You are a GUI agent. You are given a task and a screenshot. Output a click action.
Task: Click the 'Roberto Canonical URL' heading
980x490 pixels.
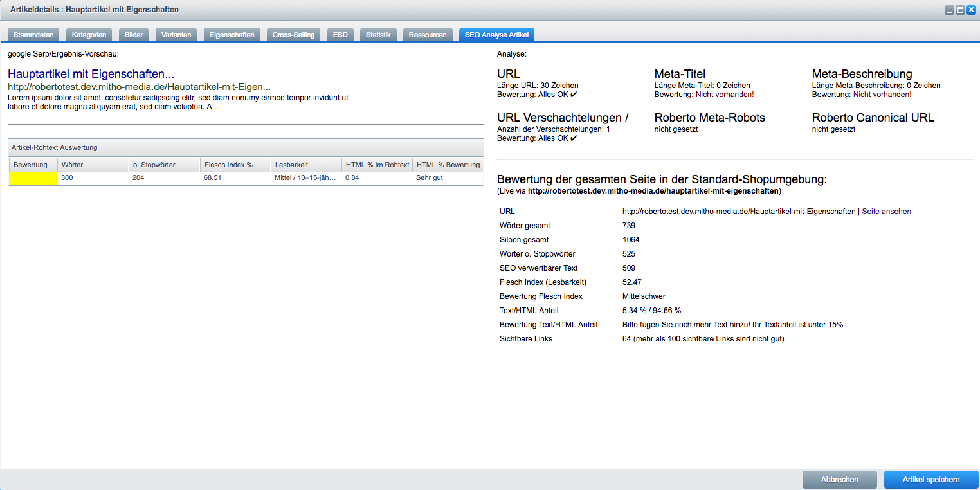point(873,118)
